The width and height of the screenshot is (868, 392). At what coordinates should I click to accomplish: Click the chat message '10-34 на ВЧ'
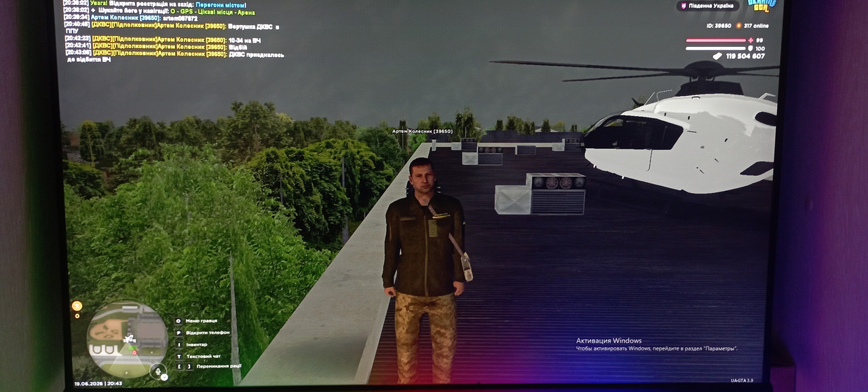click(x=245, y=40)
